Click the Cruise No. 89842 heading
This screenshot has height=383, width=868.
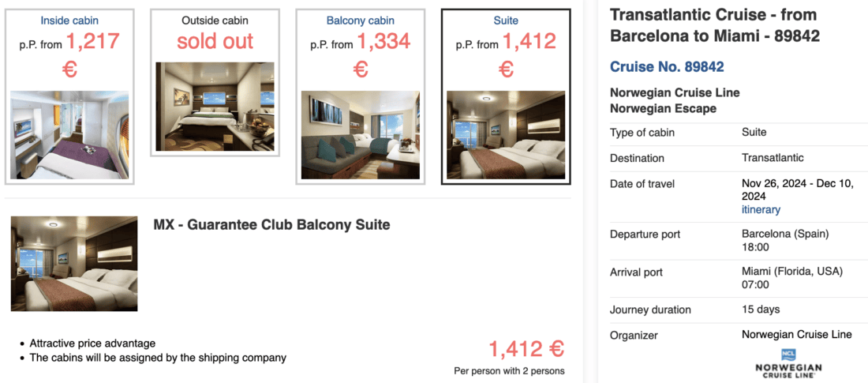(x=667, y=67)
